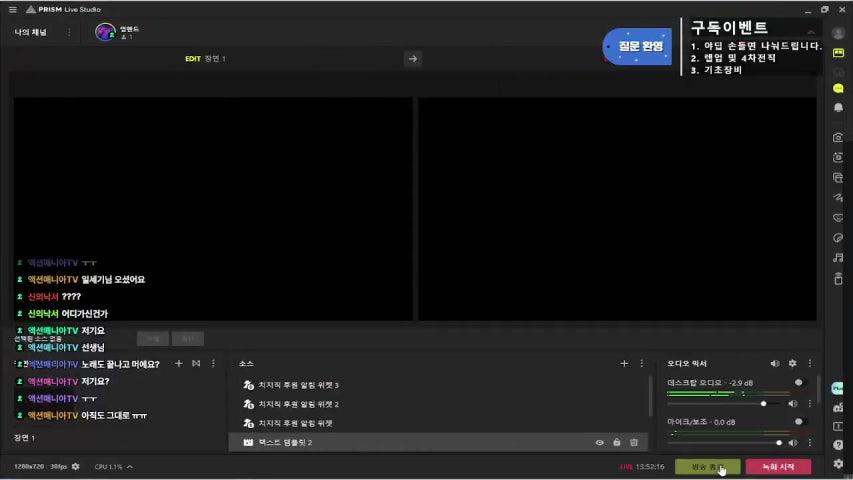This screenshot has height=480, width=853.
Task: Click the channel profile avatar
Action: coord(105,32)
